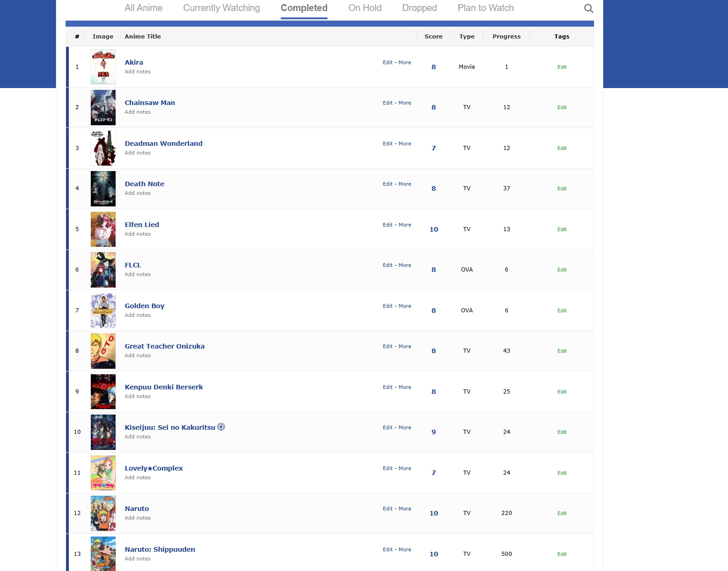Click Edit link in Elfen Lied row
The width and height of the screenshot is (728, 571).
pyautogui.click(x=388, y=225)
